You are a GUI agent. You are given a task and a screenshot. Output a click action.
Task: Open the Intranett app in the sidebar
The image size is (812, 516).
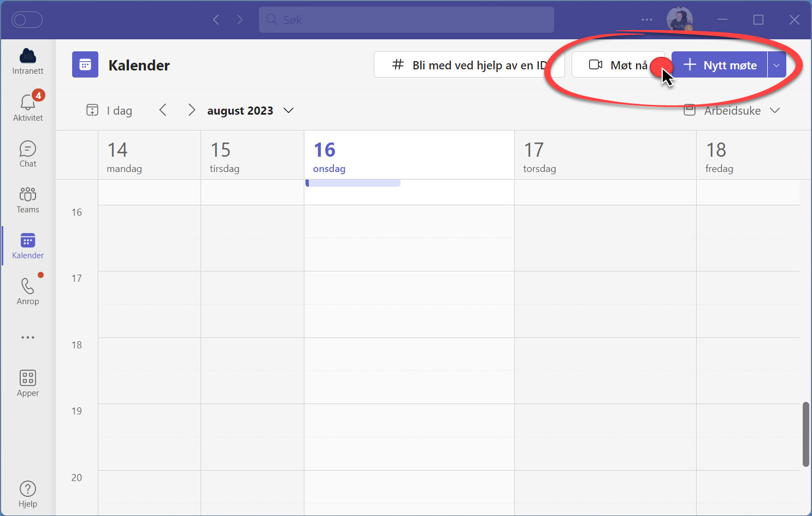tap(27, 60)
